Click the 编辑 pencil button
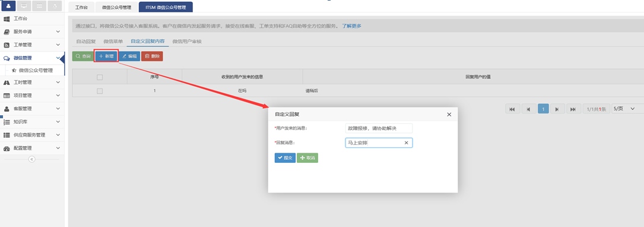This screenshot has height=227, width=644. 129,56
